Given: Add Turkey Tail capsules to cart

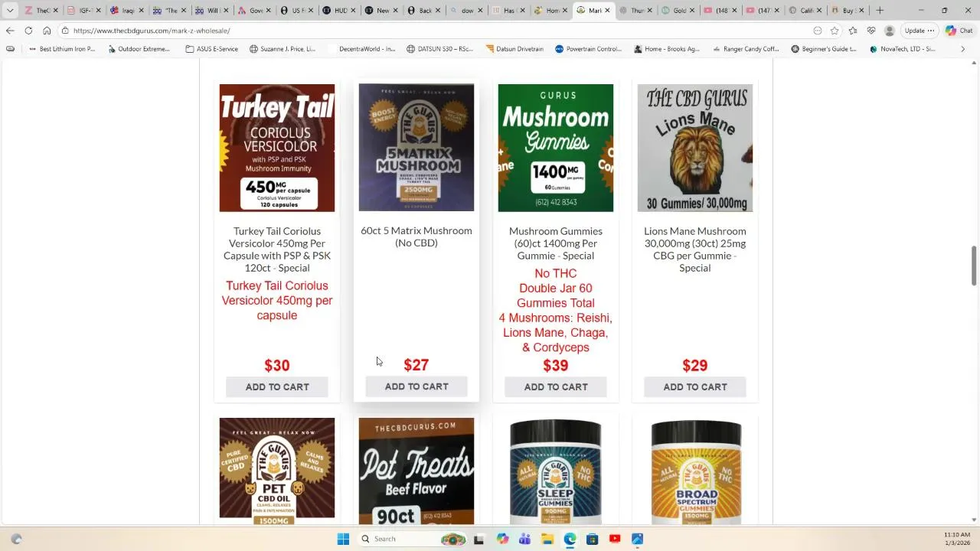Looking at the screenshot, I should (277, 387).
